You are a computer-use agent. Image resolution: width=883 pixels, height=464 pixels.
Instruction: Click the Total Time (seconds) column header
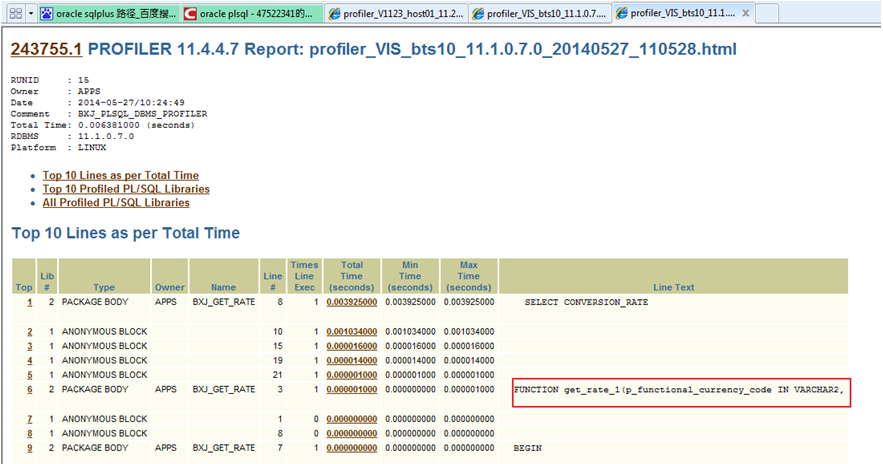pos(352,276)
